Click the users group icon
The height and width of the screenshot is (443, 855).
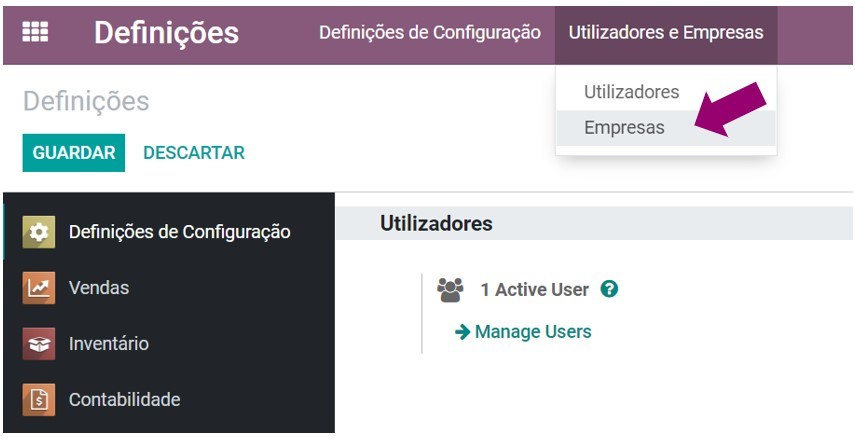coord(451,290)
